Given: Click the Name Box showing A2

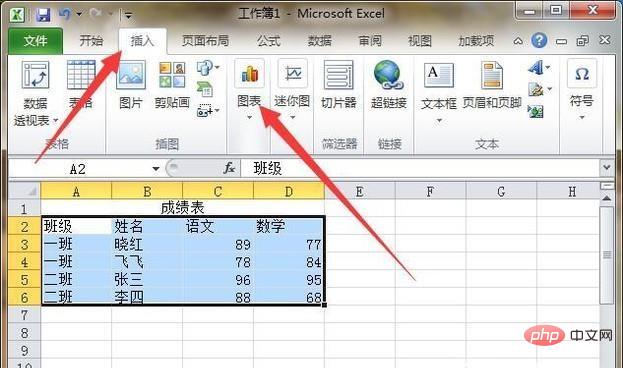Looking at the screenshot, I should tap(79, 169).
